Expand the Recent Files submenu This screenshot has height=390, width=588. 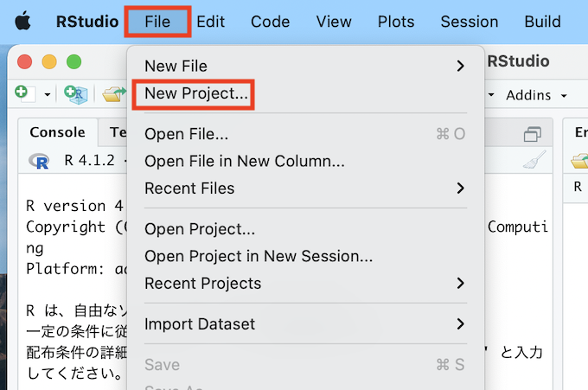tap(460, 188)
